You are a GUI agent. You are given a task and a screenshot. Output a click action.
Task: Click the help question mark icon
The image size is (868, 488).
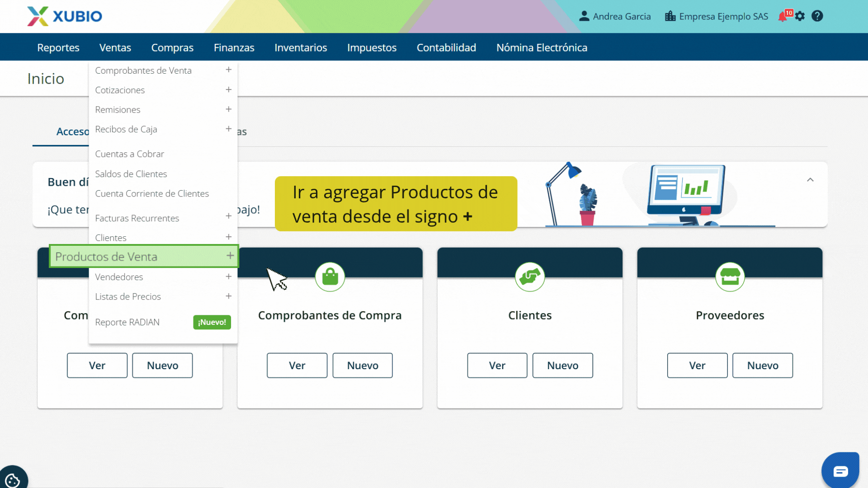coord(817,16)
